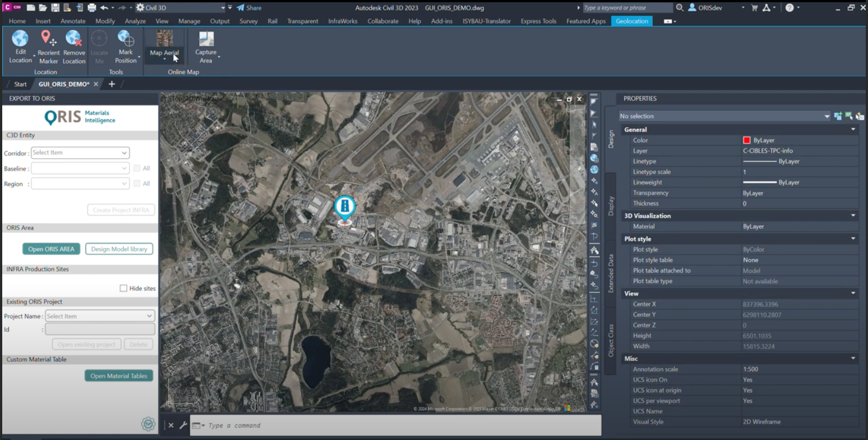Viewport: 868px width, 440px height.
Task: Select the Capture Area tool
Action: point(206,38)
